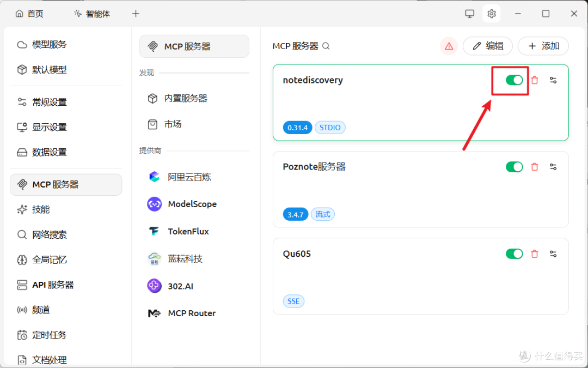
Task: Open 模型服务 settings
Action: click(66, 45)
